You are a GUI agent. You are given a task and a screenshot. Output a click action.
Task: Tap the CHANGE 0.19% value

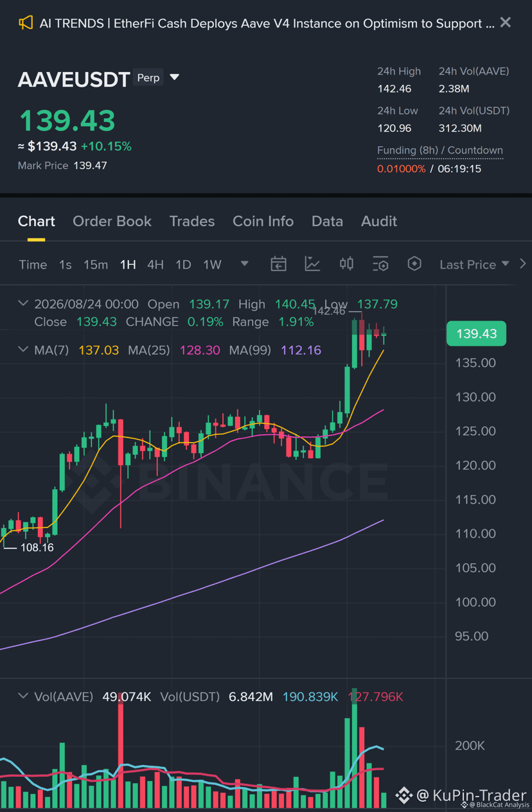205,321
